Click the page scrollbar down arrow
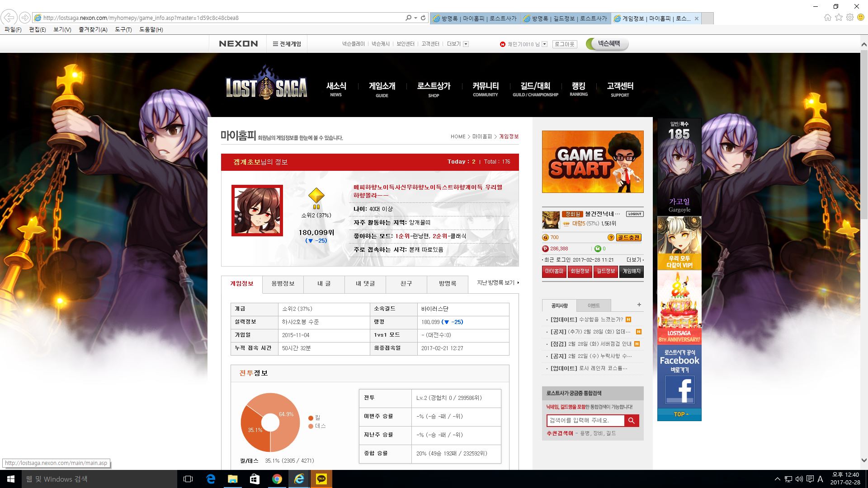 point(864,461)
